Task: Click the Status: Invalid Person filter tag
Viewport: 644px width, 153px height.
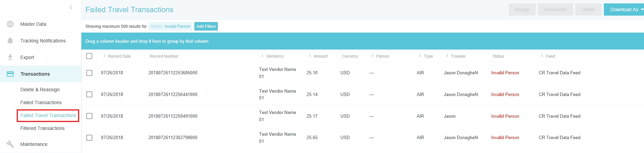Action: (x=170, y=26)
